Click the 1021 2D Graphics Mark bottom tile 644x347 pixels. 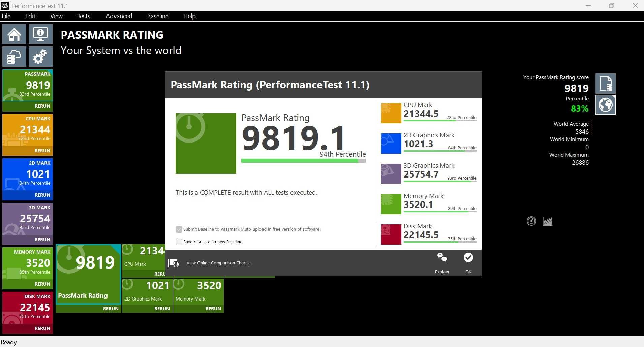(147, 291)
